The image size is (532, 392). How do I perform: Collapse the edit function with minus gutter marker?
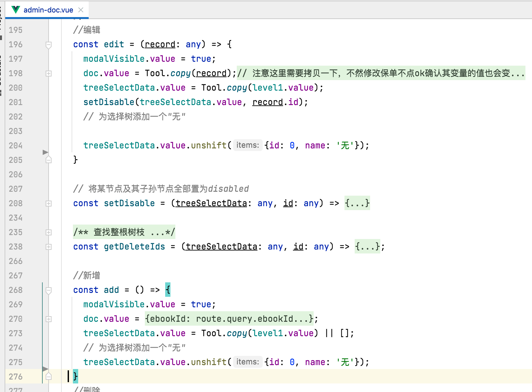pyautogui.click(x=48, y=45)
